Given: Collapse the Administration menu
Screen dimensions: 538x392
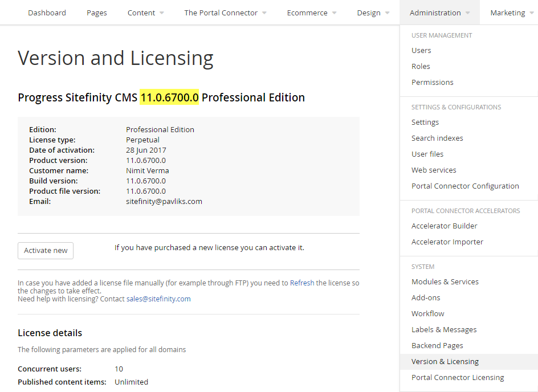Looking at the screenshot, I should coord(439,13).
